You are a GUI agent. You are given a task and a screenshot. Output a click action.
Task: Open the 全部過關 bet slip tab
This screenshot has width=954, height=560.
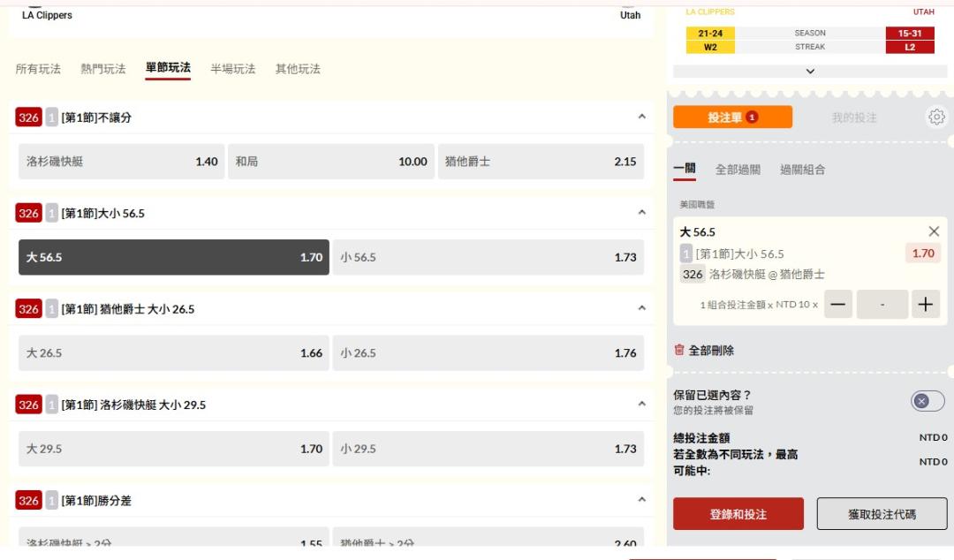738,170
